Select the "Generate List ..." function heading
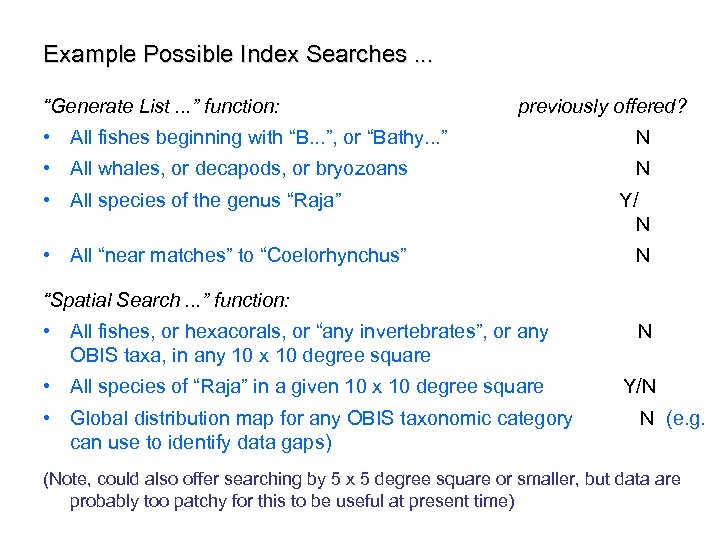 click(x=162, y=106)
